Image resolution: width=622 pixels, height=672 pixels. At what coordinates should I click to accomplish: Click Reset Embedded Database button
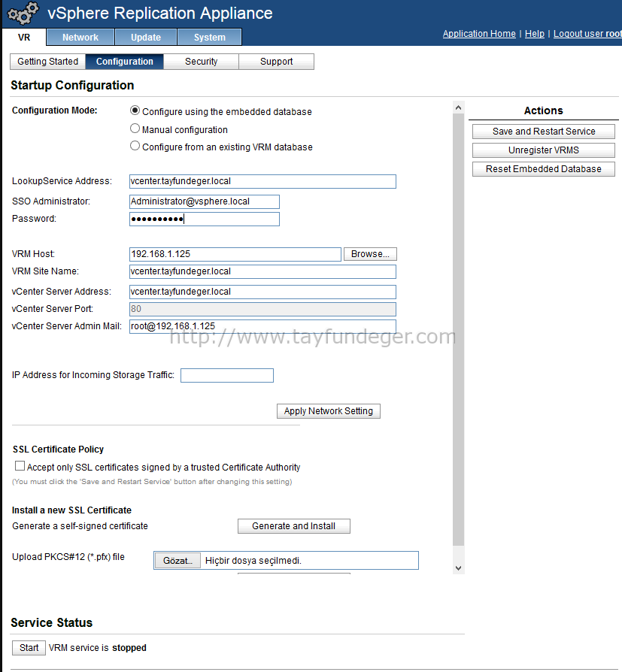click(x=544, y=169)
